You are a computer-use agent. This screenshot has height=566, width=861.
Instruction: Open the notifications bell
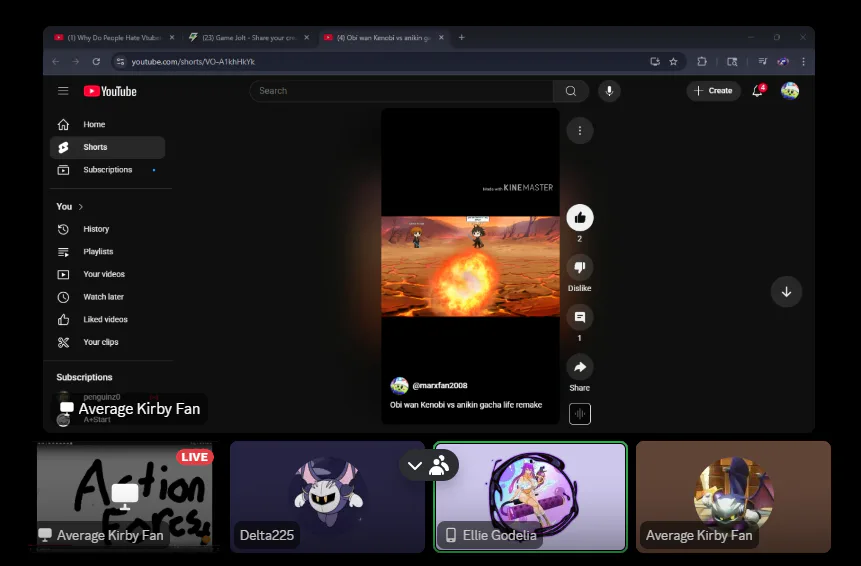(x=758, y=91)
